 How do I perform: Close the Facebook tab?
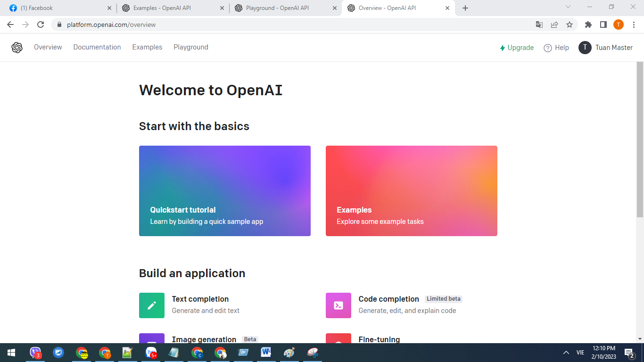(x=109, y=8)
